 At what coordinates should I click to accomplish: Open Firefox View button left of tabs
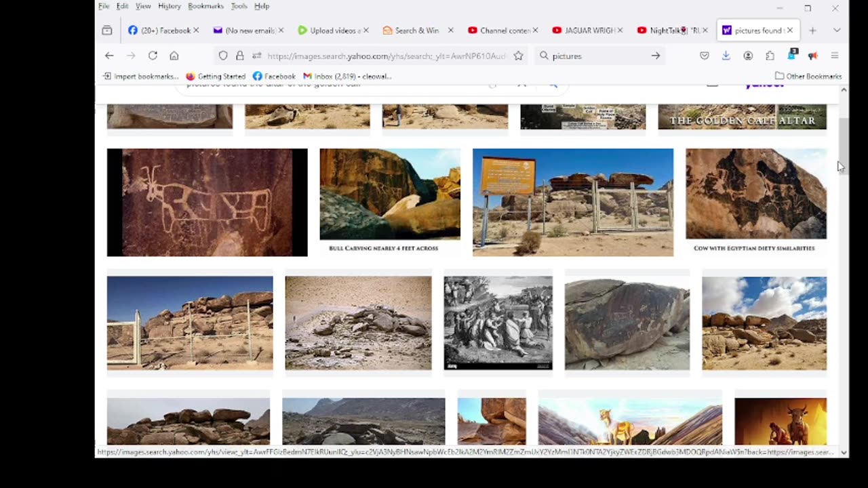[107, 30]
